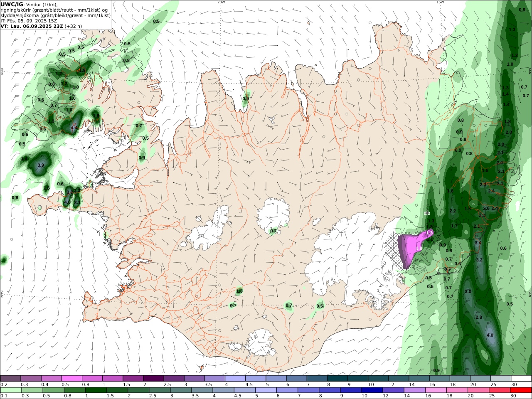
Task: Select the 0.9 value in the northern fjord
Action: (246, 99)
